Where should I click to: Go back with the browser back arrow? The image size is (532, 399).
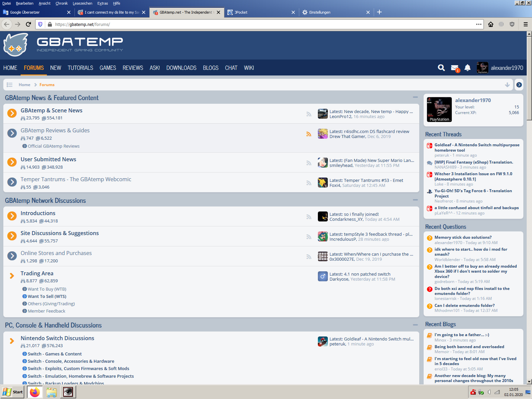pyautogui.click(x=7, y=24)
